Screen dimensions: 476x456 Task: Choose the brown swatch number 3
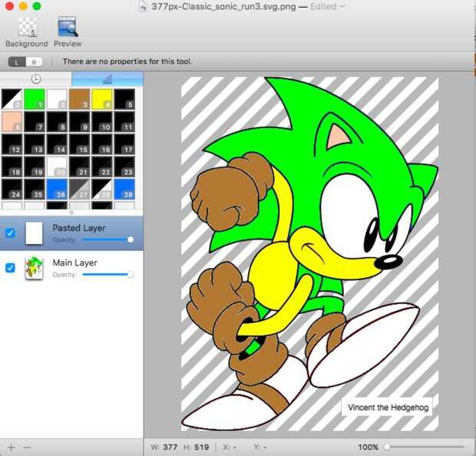(x=79, y=98)
